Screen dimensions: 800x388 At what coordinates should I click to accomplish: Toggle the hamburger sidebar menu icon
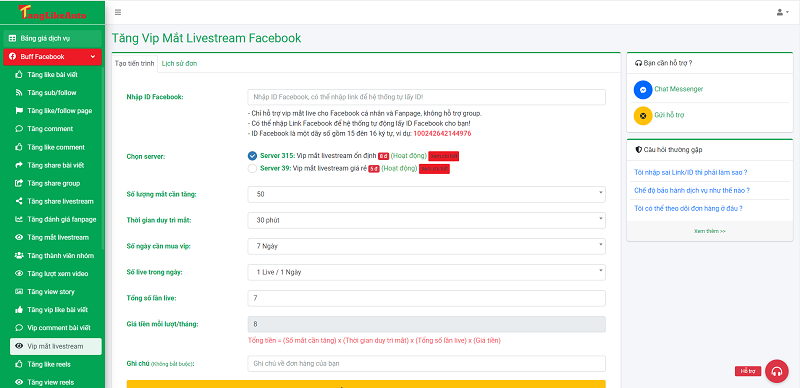pos(118,12)
